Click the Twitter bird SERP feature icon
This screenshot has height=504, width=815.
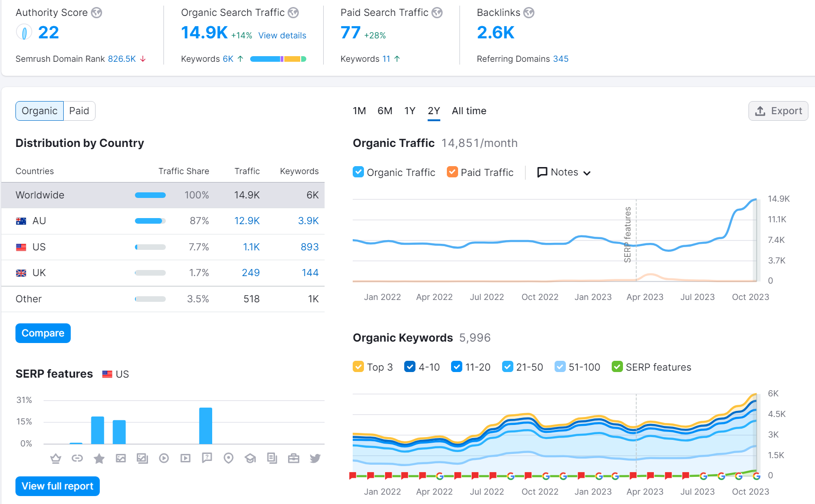(x=315, y=458)
